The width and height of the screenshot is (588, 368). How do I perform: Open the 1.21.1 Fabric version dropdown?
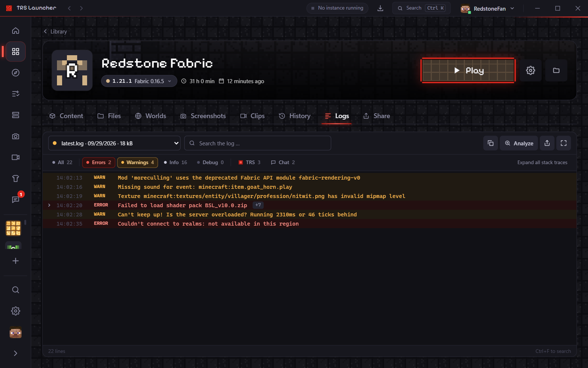(139, 81)
